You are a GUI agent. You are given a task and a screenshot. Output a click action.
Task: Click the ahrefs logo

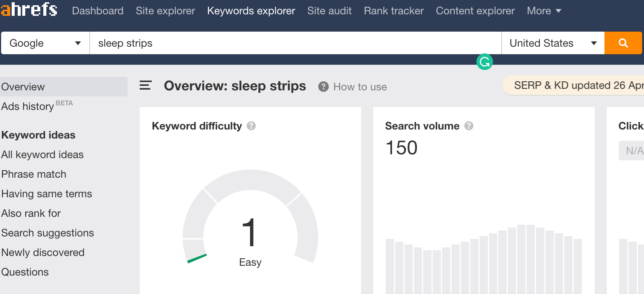coord(29,9)
